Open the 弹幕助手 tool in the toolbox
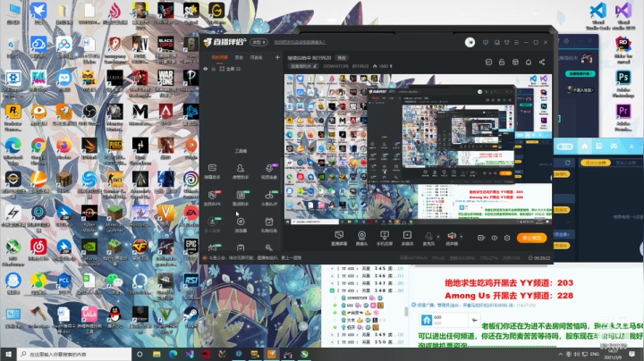Viewport: 644px width, 361px height. pos(212,172)
